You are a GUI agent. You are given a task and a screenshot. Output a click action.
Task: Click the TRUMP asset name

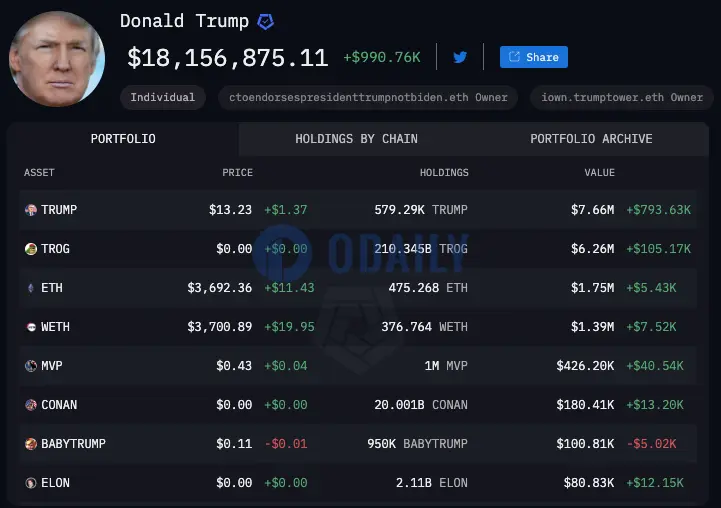click(59, 210)
